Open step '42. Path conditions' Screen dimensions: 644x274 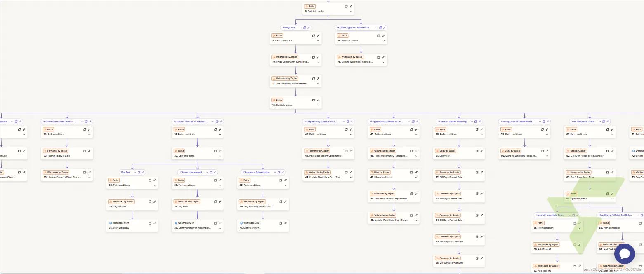(328, 132)
